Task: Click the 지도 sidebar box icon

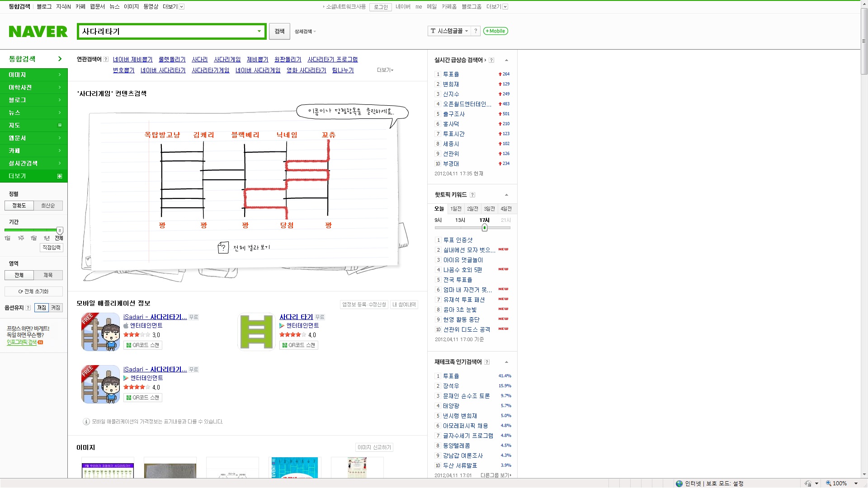Action: tap(60, 125)
